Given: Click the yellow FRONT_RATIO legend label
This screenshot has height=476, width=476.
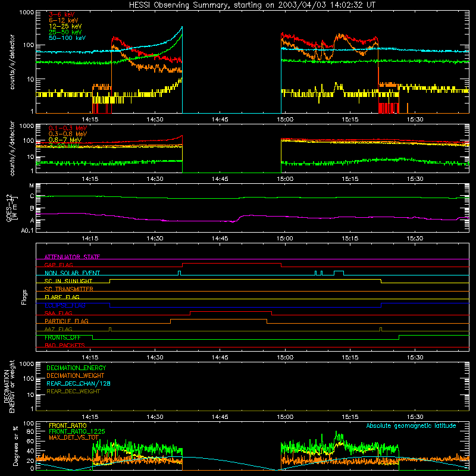Looking at the screenshot, I should click(x=68, y=425).
